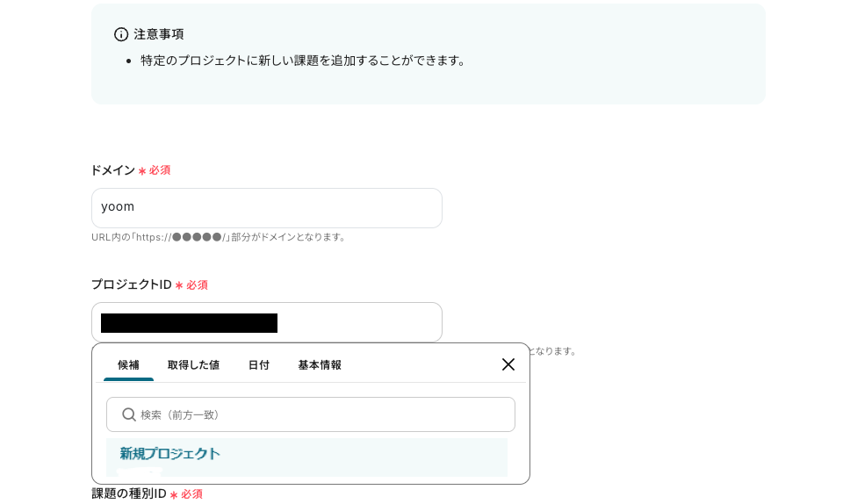
Task: Click the info icon beside 注意事項
Action: 121,34
